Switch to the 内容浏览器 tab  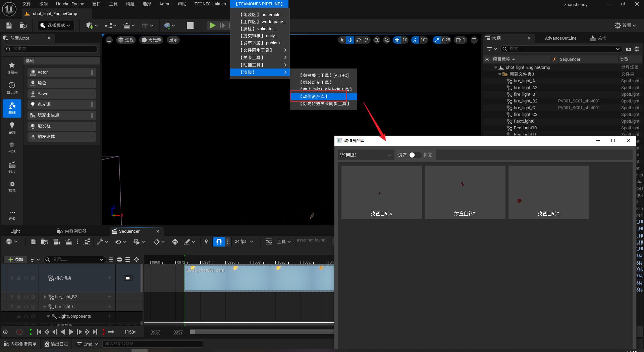coord(72,231)
